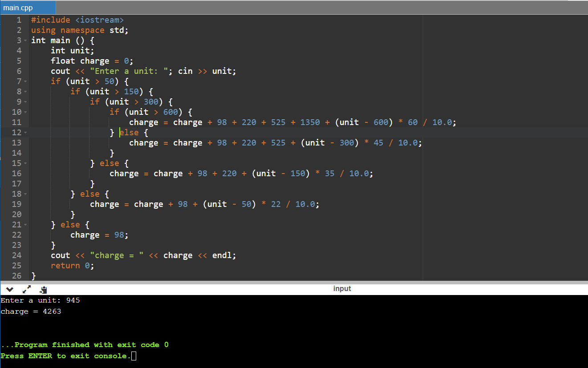Click the clipboard icon in console toolbar

point(43,289)
